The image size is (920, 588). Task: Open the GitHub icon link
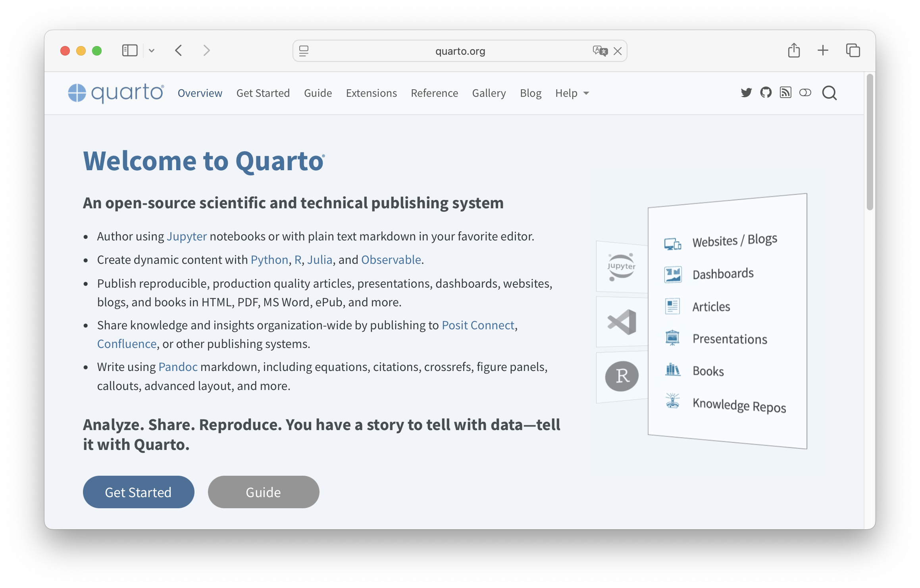pyautogui.click(x=766, y=93)
